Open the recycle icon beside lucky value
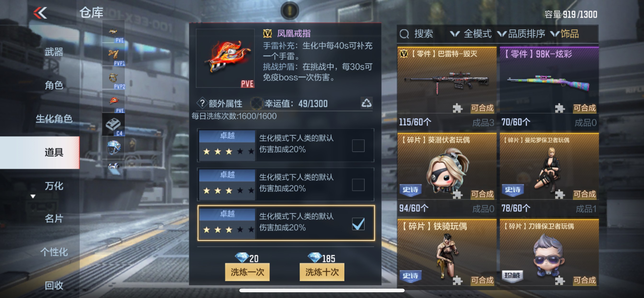Viewport: 644px width, 298px height. 367,103
